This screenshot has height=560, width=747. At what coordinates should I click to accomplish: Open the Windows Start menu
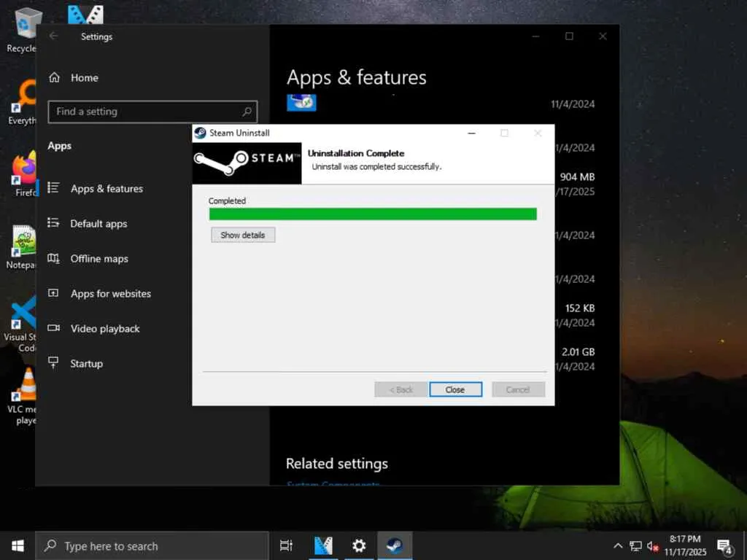point(18,545)
